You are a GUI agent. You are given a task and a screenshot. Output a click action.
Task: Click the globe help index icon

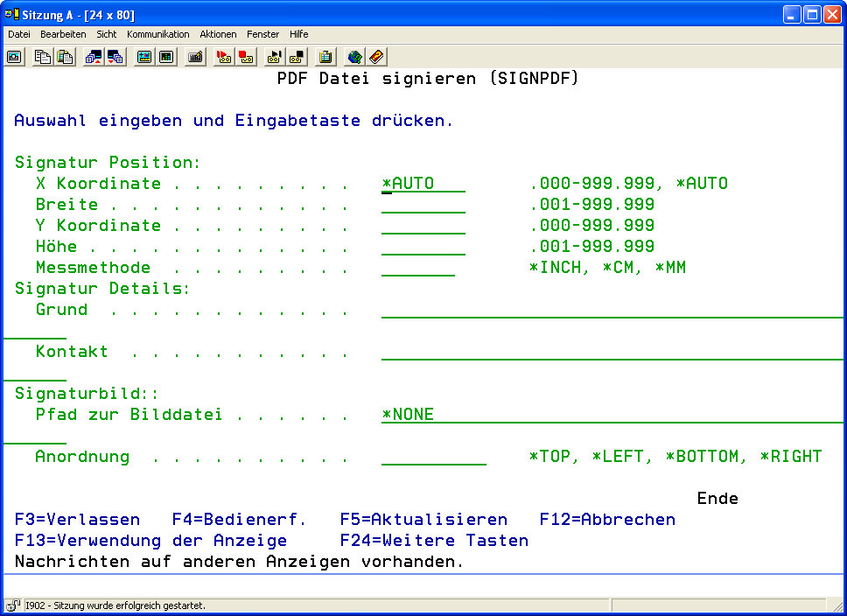tap(354, 57)
